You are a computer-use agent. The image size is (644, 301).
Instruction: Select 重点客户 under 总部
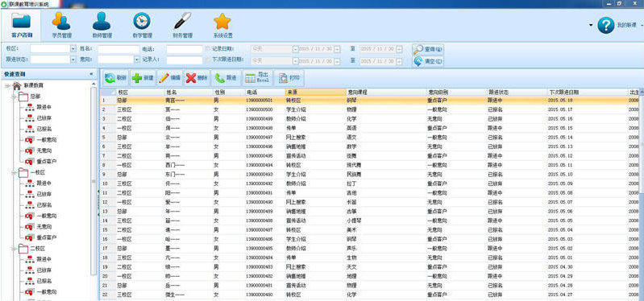click(x=47, y=161)
